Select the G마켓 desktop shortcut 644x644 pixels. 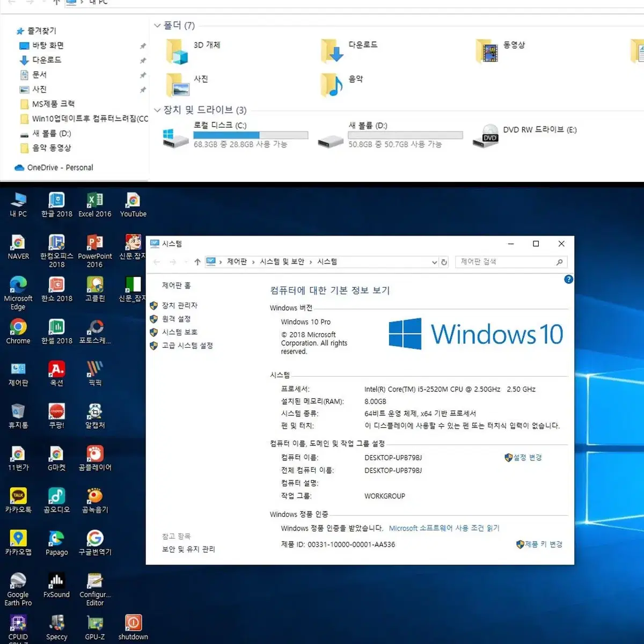coord(57,459)
